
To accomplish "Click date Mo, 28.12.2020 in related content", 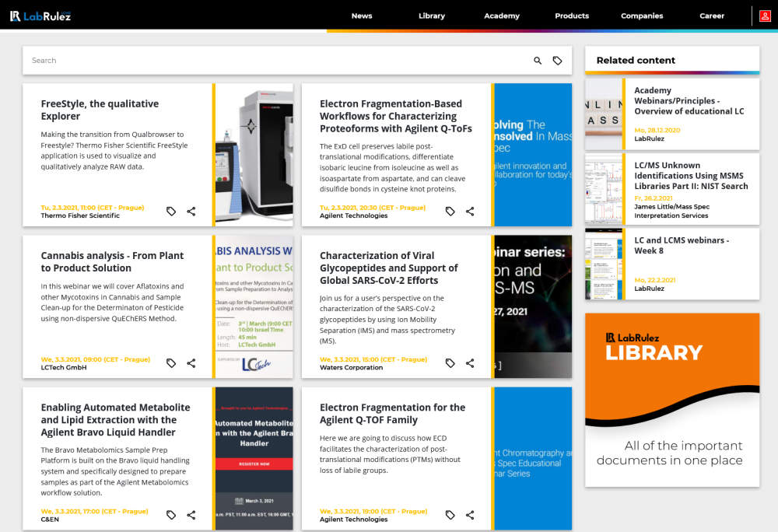I will click(x=657, y=131).
